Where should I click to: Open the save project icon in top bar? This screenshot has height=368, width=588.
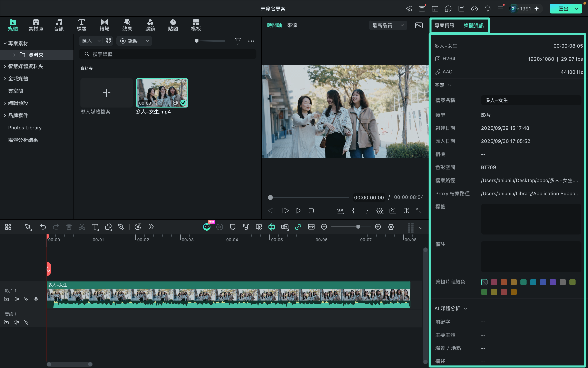[x=461, y=9]
